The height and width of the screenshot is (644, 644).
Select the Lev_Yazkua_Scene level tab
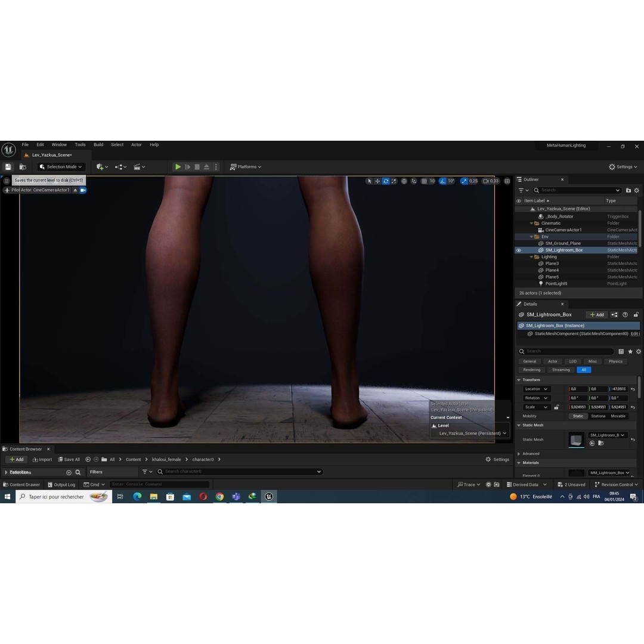coord(52,155)
